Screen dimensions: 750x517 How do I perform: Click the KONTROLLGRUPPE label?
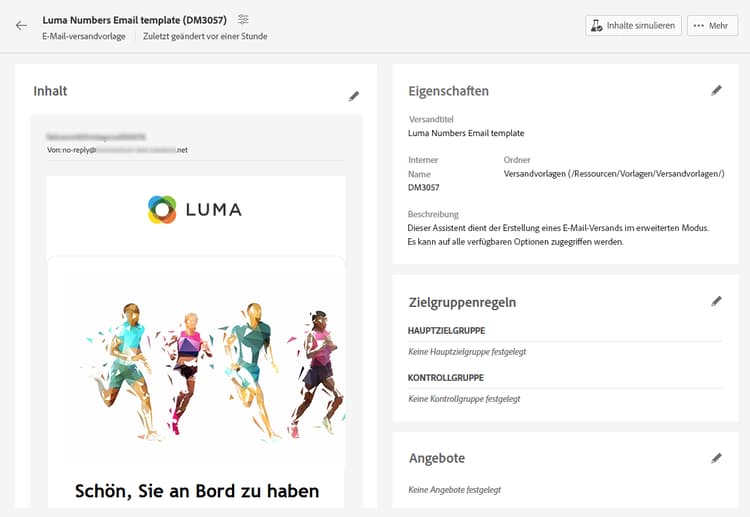[x=445, y=378]
